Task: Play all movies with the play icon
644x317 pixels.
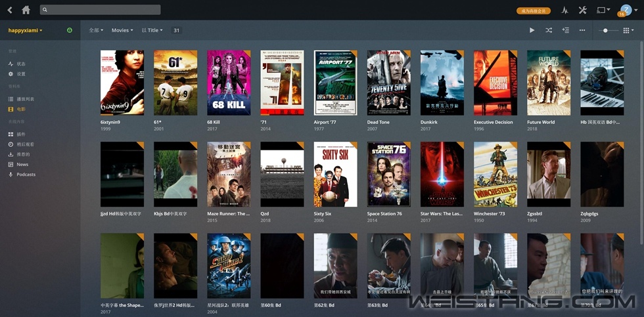Action: (532, 30)
